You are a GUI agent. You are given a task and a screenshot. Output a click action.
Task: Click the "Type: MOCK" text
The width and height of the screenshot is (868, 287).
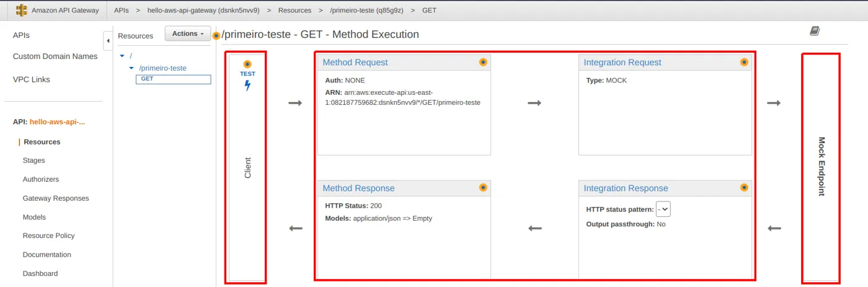pos(606,81)
